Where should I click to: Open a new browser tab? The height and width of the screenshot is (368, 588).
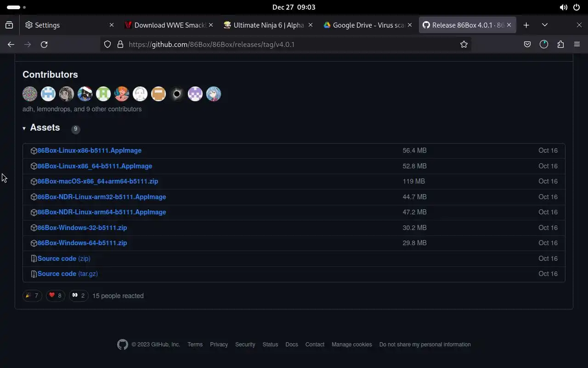coord(526,25)
